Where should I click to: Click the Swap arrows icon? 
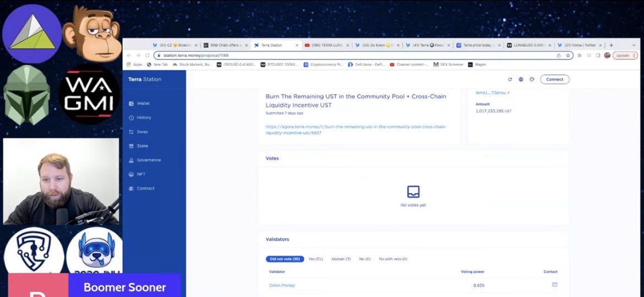[132, 132]
